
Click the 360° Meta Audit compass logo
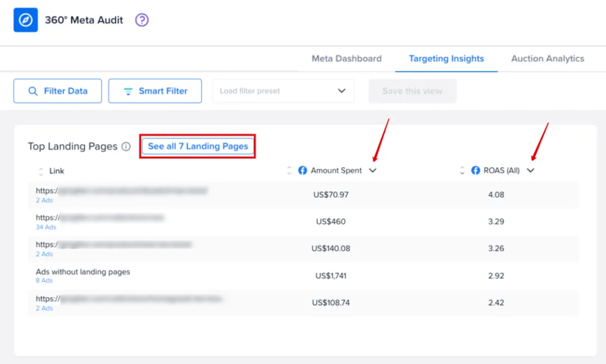(25, 20)
